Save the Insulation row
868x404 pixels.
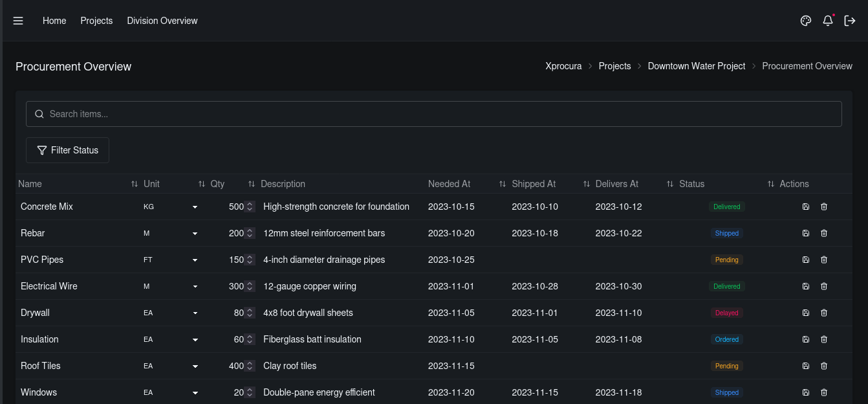point(805,339)
